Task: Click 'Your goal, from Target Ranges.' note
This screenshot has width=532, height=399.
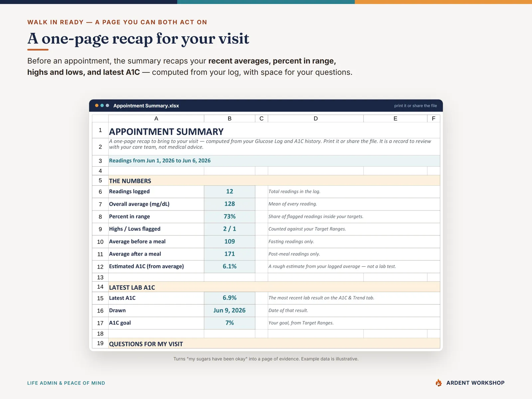Action: click(x=301, y=323)
